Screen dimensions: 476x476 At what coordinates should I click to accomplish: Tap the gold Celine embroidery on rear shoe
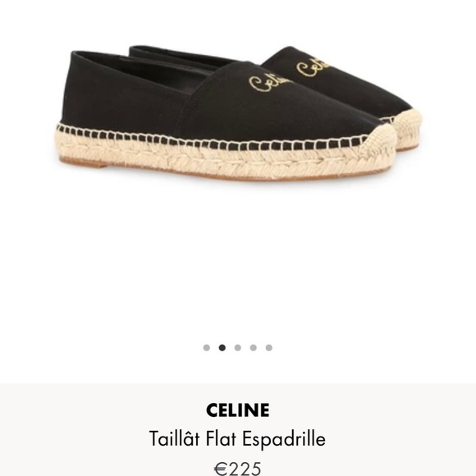point(314,69)
